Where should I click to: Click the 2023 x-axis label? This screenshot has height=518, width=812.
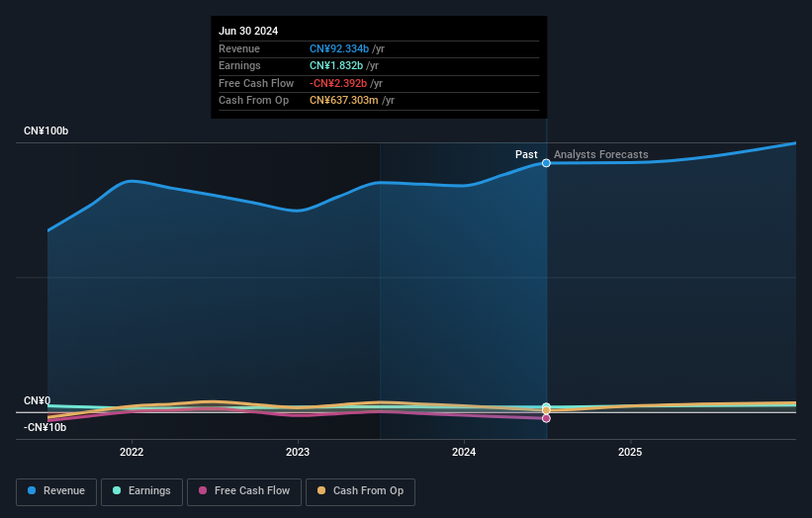298,452
